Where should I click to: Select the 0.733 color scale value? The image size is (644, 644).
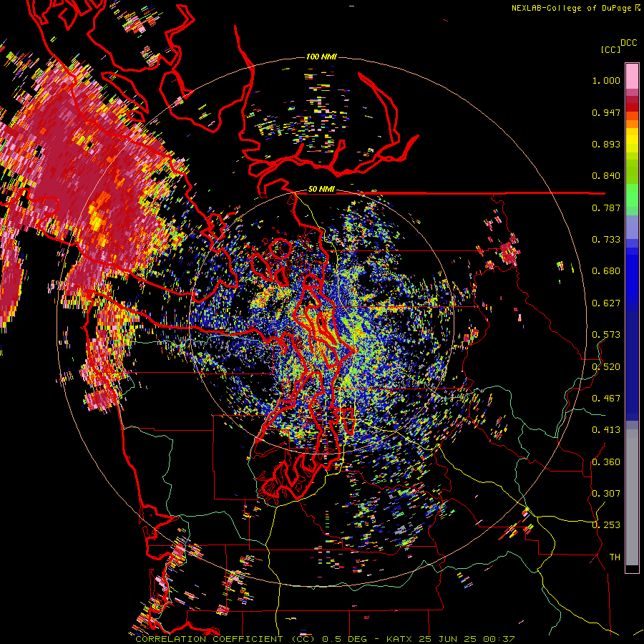point(606,240)
